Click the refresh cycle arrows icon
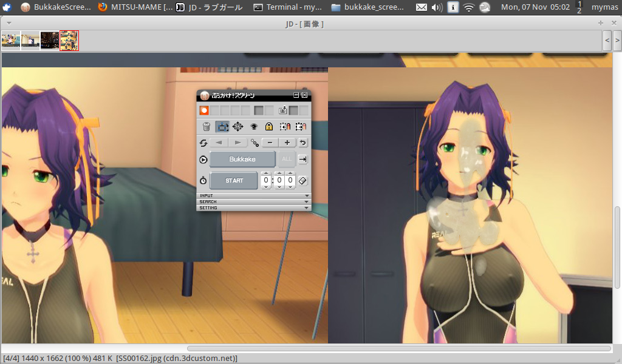The height and width of the screenshot is (364, 622). [x=204, y=143]
